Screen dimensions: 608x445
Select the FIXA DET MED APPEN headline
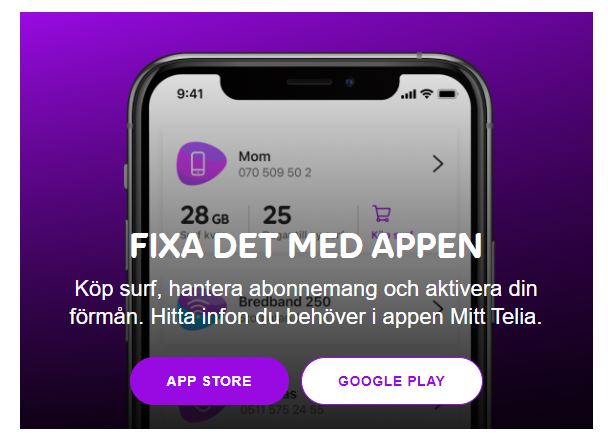coord(306,246)
